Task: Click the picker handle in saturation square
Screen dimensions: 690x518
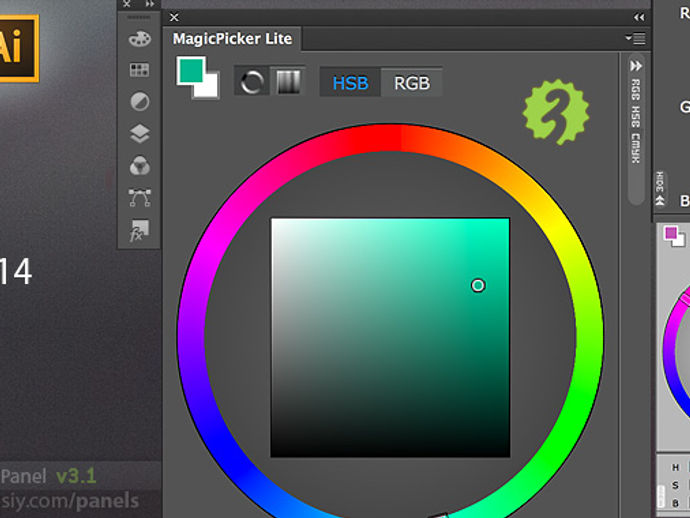Action: click(478, 285)
